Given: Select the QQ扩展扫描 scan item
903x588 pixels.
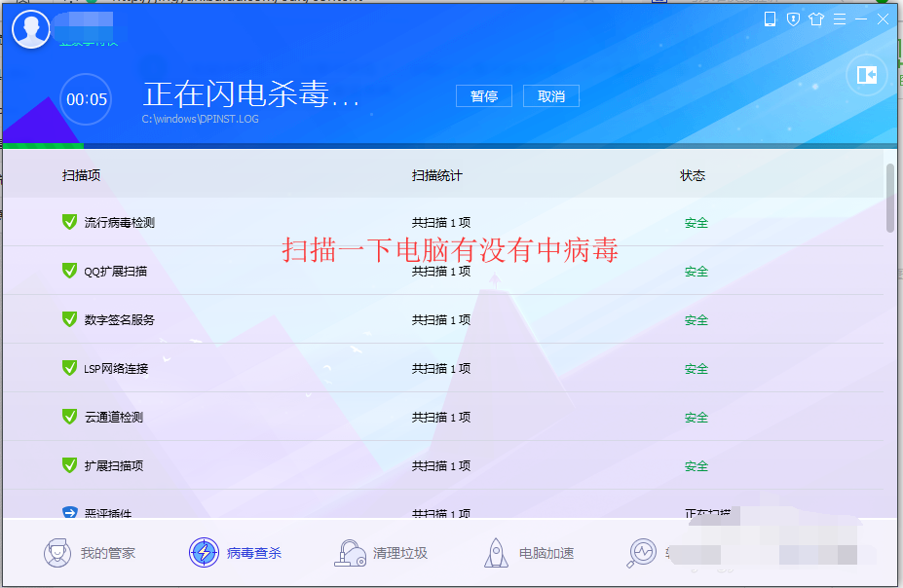Looking at the screenshot, I should 115,271.
